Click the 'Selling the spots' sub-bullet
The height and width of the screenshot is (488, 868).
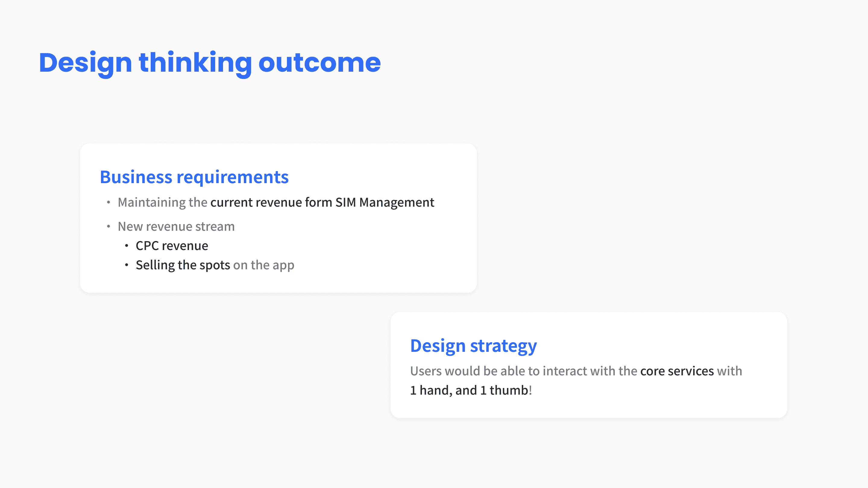tap(183, 265)
